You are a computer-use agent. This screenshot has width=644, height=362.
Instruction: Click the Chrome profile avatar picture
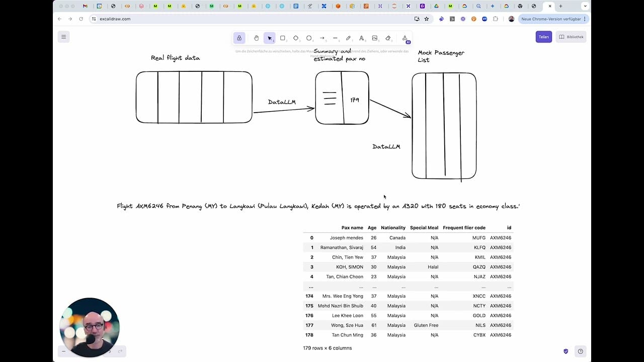click(512, 19)
